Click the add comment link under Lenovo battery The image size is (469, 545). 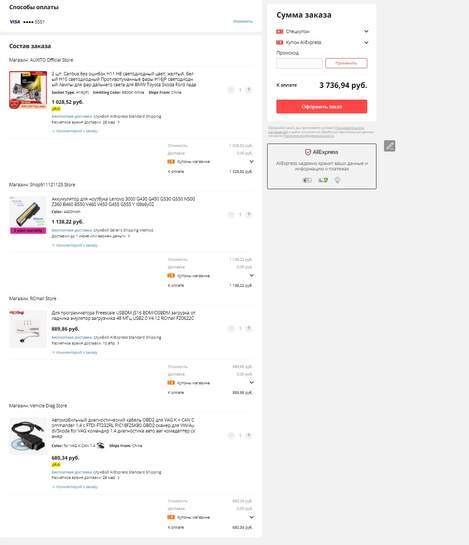[x=74, y=245]
